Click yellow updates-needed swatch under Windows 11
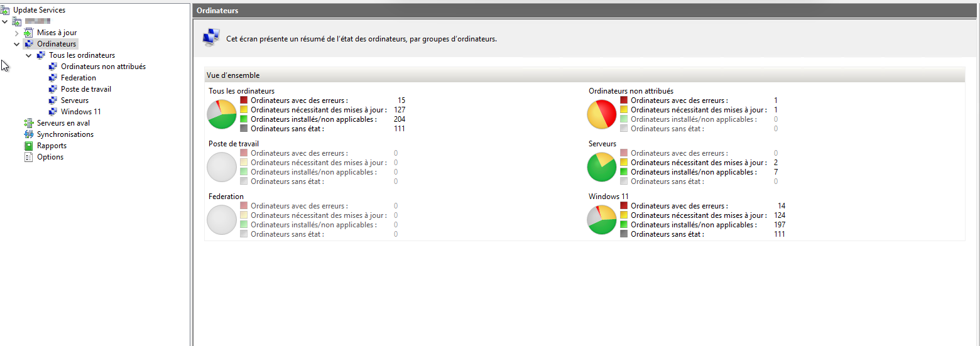 tap(624, 215)
